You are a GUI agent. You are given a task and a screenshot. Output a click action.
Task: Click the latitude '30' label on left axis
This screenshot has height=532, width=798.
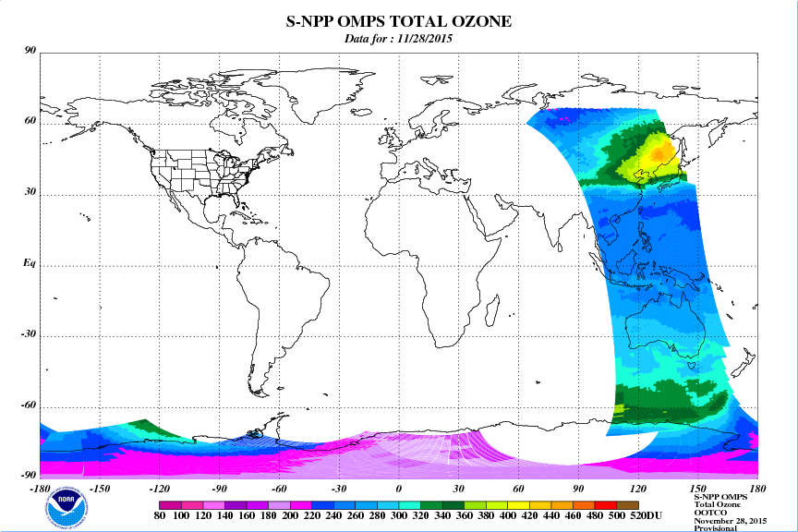[30, 192]
